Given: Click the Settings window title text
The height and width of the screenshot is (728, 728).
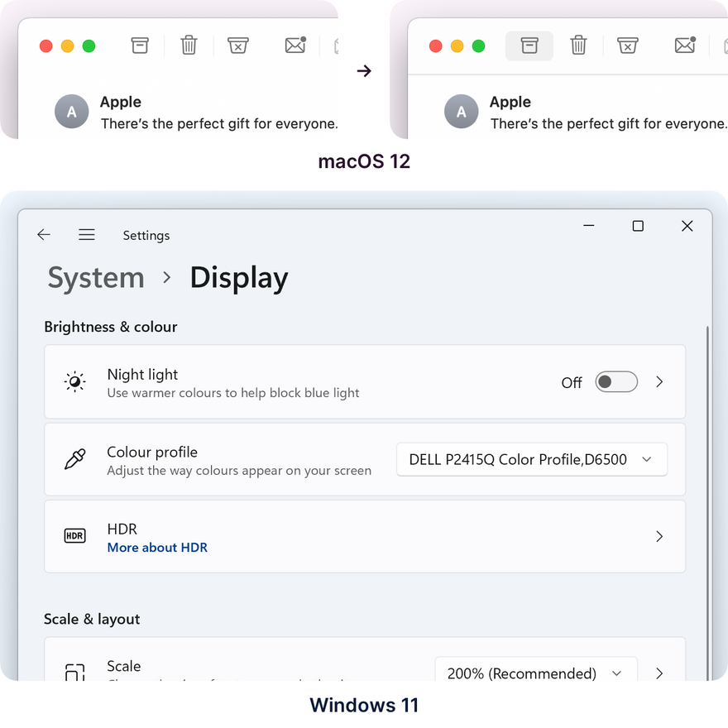Looking at the screenshot, I should pyautogui.click(x=146, y=236).
